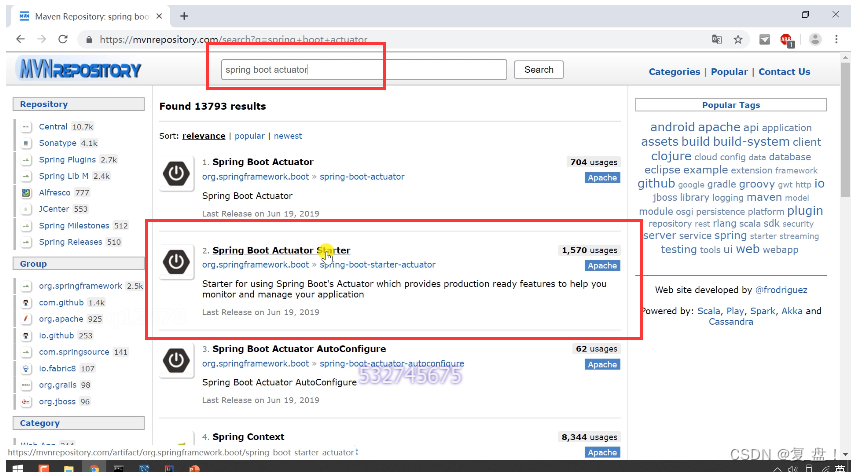The height and width of the screenshot is (472, 851).
Task: Focus the spring boot actuator search box
Action: [364, 69]
